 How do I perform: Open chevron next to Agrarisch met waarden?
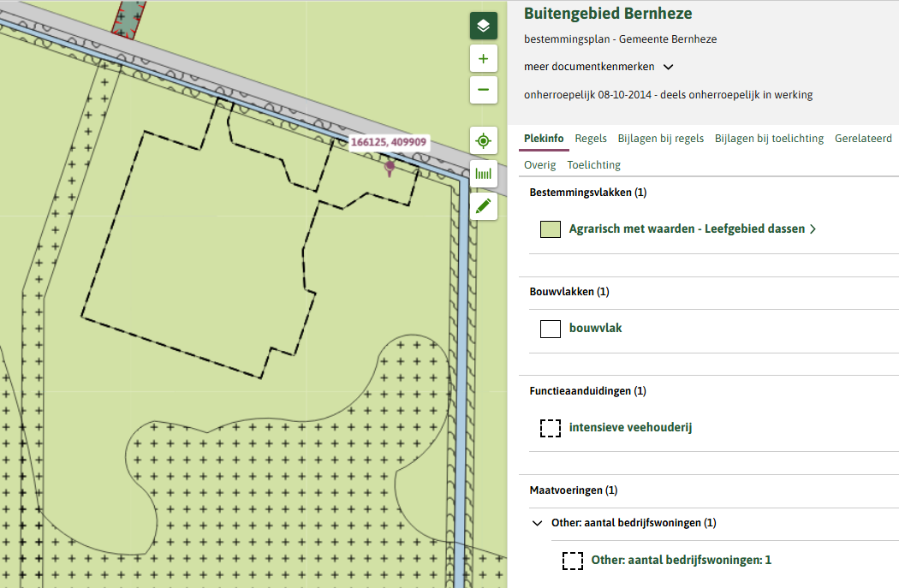813,229
